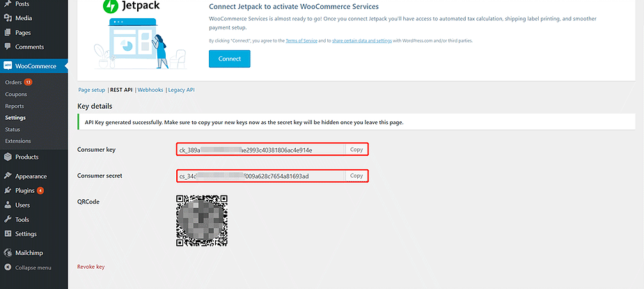
Task: Select the Users person icon
Action: [8, 205]
